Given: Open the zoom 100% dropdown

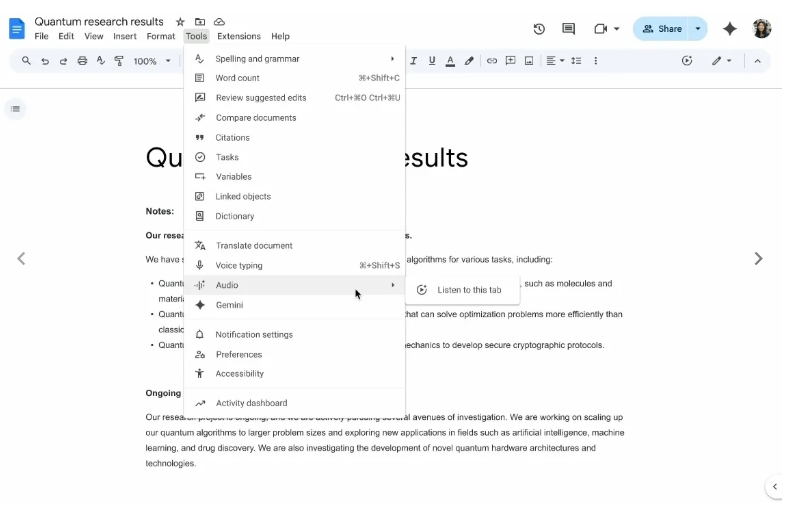Looking at the screenshot, I should [152, 61].
